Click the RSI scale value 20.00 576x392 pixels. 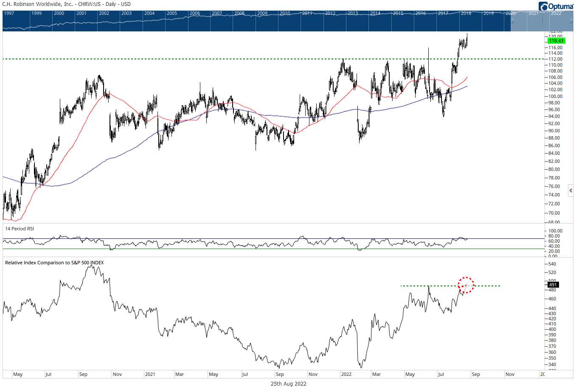(x=554, y=252)
